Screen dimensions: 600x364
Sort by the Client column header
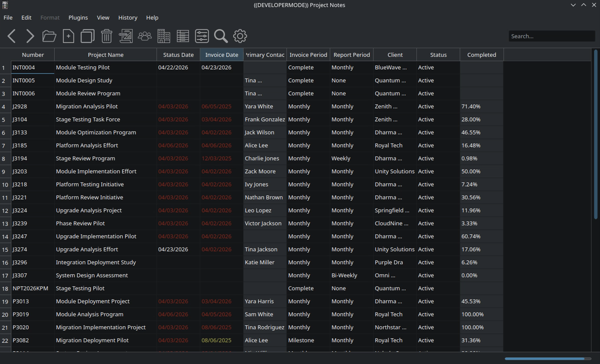[395, 55]
